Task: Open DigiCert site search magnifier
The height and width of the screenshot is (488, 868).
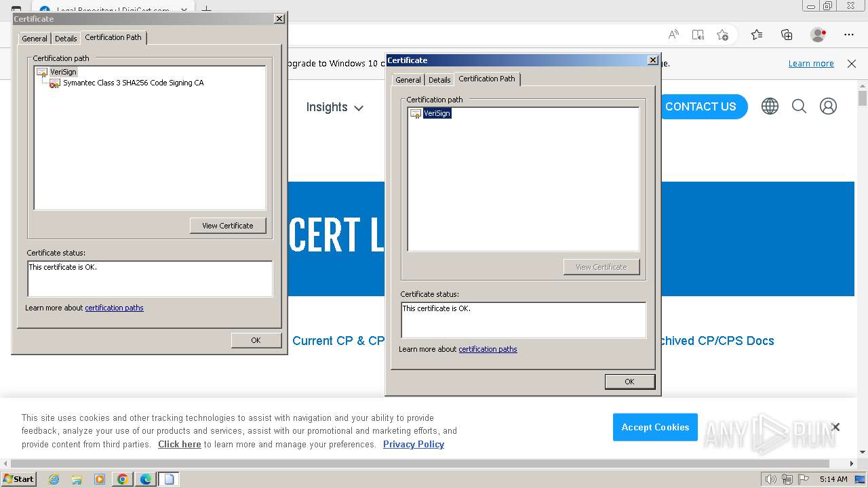Action: 799,106
